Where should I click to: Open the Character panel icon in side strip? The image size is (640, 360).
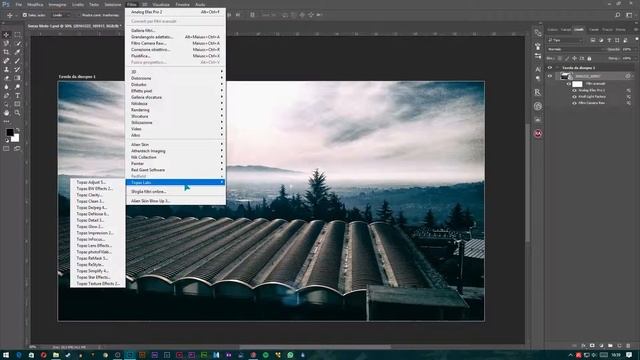[538, 69]
